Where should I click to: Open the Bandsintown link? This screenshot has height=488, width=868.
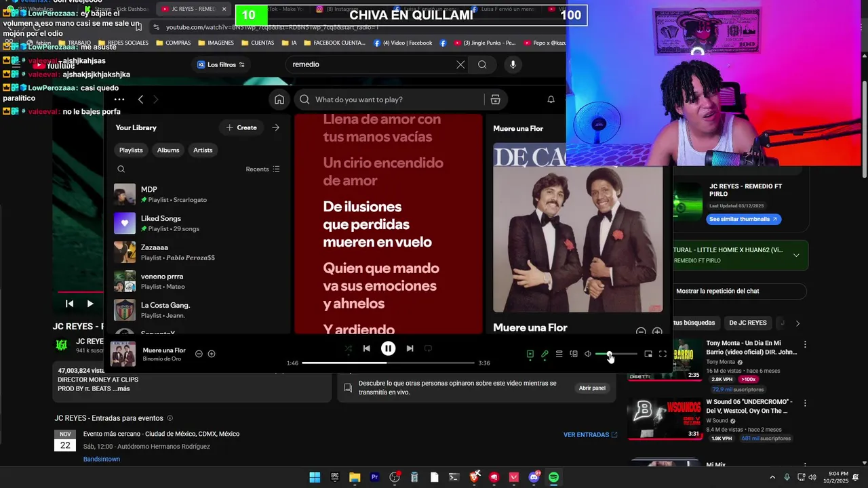pyautogui.click(x=102, y=460)
